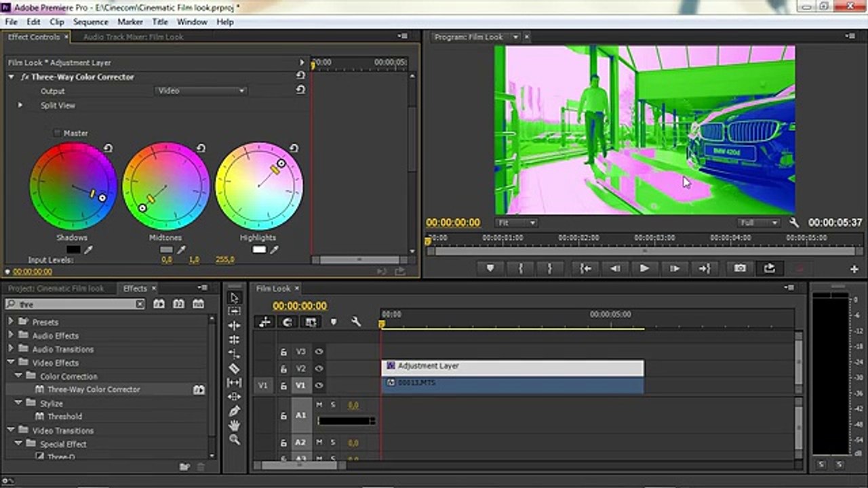Click the Highlights white color swatch
This screenshot has height=488, width=868.
(x=259, y=250)
